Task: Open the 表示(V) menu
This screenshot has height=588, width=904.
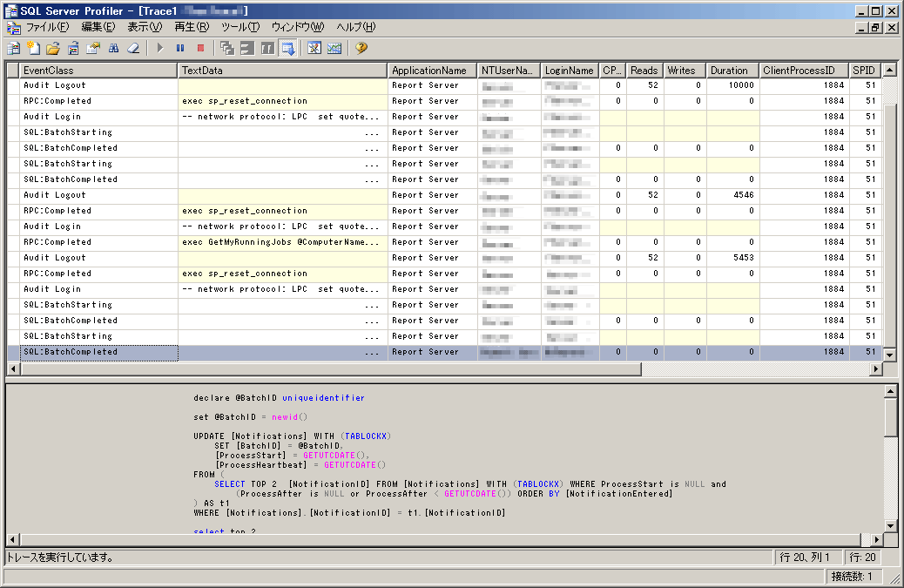Action: (145, 27)
